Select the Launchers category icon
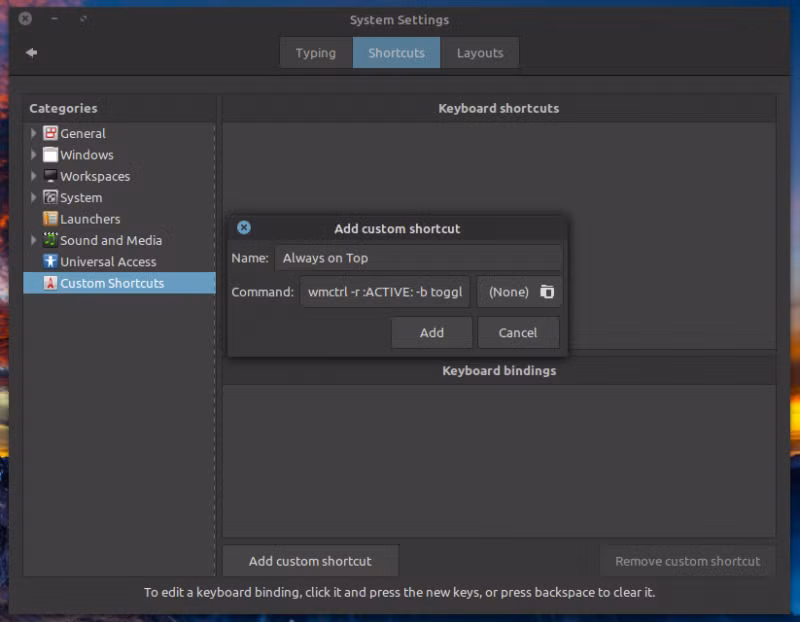 (50, 219)
